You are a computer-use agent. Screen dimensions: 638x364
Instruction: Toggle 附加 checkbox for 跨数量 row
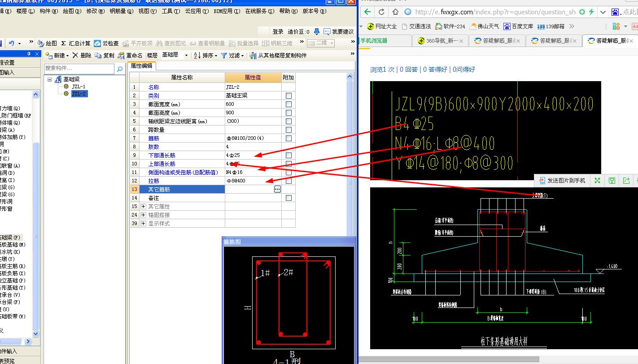[288, 130]
